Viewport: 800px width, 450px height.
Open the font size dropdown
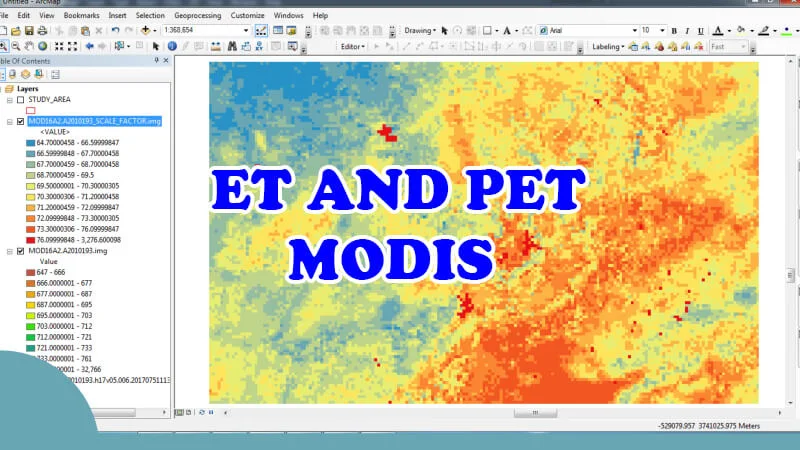pyautogui.click(x=662, y=31)
